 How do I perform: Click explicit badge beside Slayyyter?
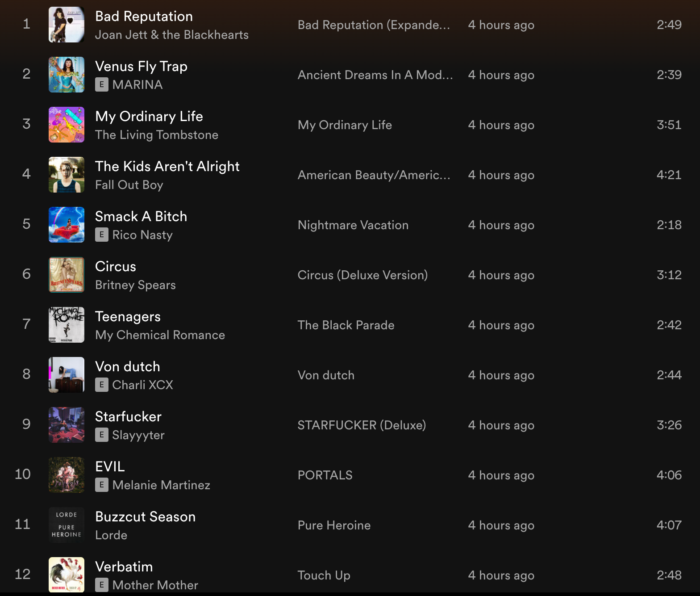[x=102, y=435]
